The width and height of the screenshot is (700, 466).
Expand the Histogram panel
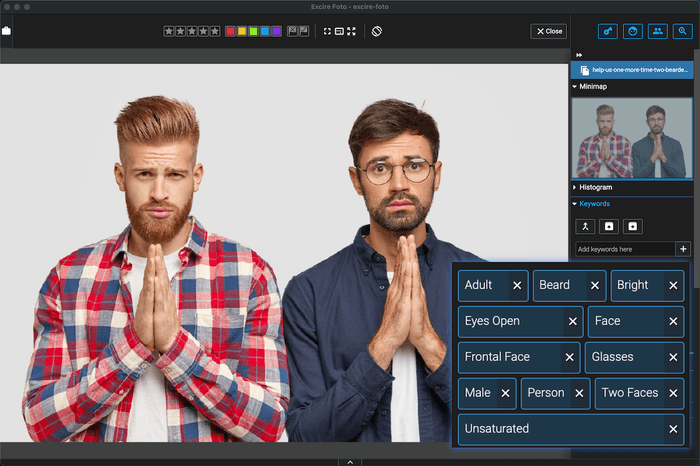575,187
